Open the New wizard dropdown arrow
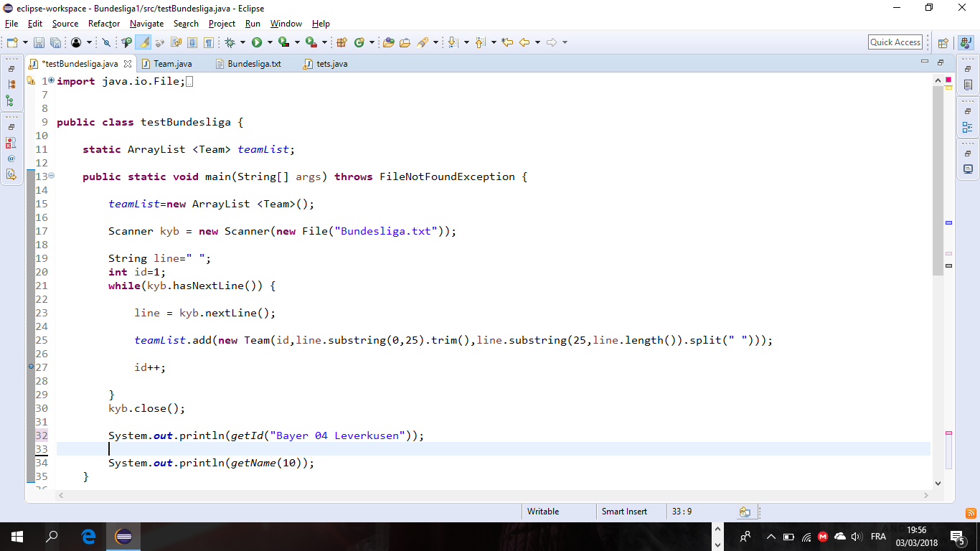Viewport: 980px width, 551px height. pyautogui.click(x=25, y=42)
